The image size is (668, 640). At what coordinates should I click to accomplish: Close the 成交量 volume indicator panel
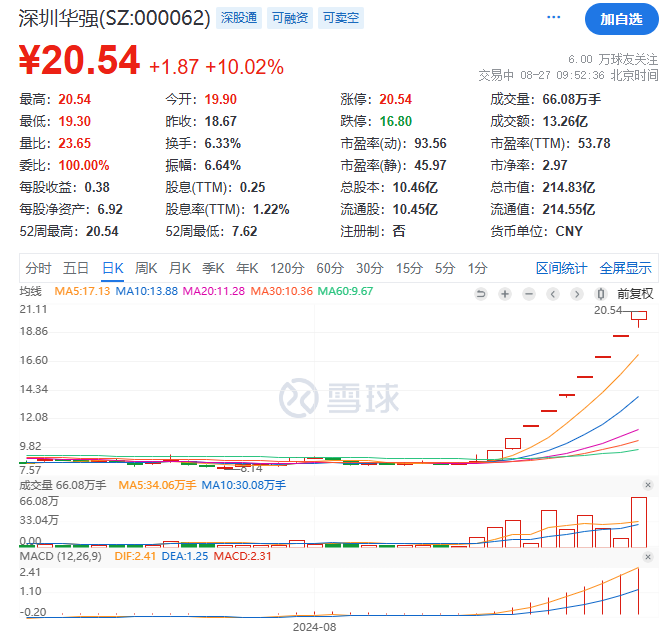coord(648,485)
